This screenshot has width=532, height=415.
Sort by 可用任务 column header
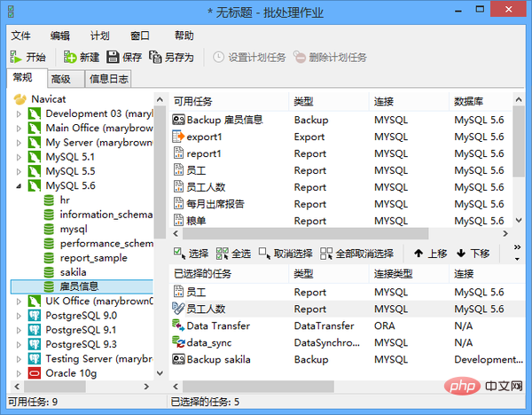(229, 101)
